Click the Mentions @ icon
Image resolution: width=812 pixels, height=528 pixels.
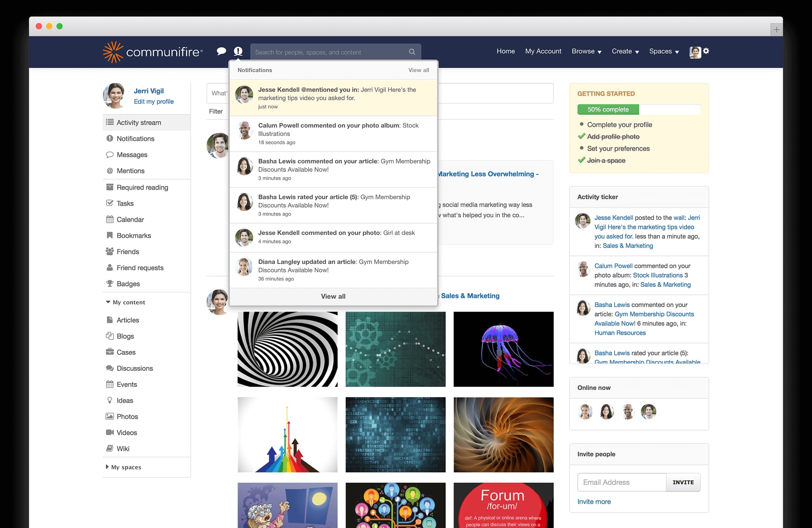point(110,171)
